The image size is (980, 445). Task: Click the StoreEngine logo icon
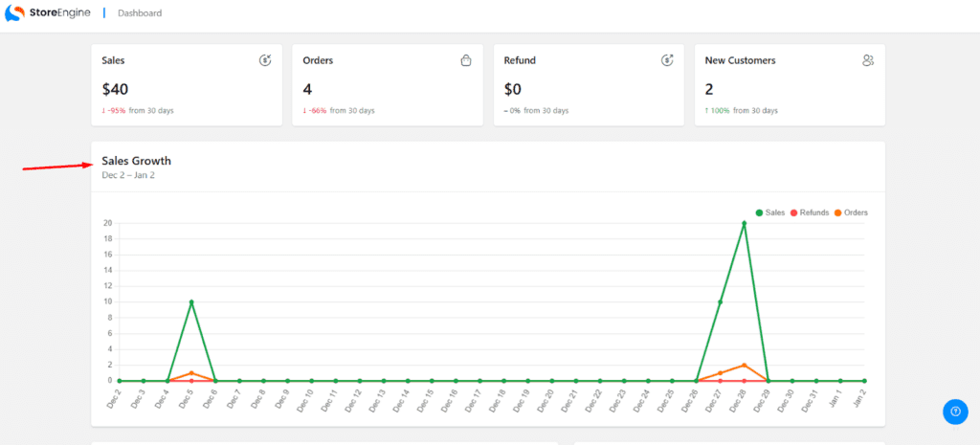tap(13, 13)
